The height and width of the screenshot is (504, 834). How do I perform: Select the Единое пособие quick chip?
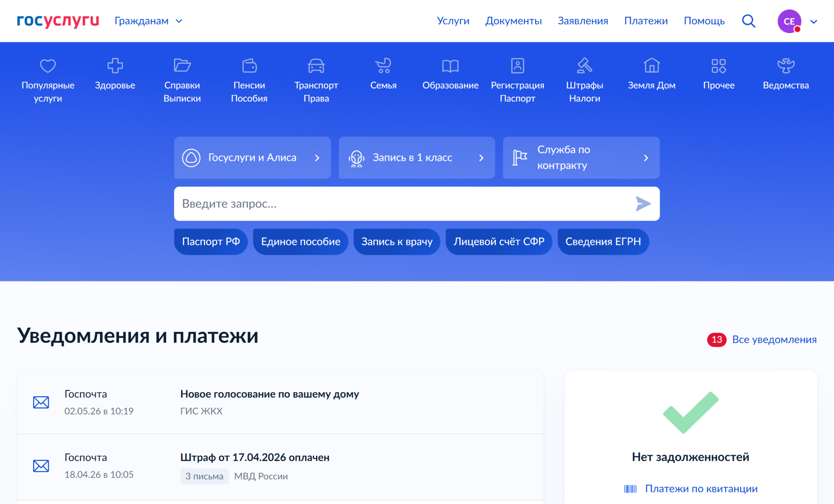click(x=301, y=241)
